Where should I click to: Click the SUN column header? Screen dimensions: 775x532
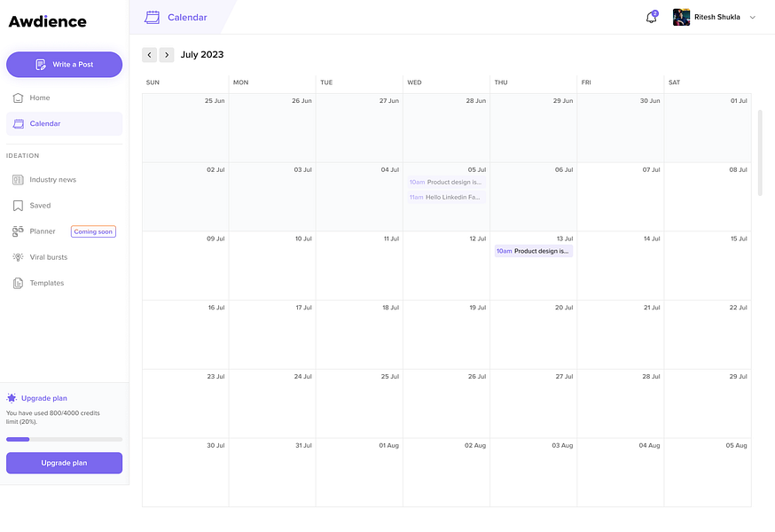153,82
